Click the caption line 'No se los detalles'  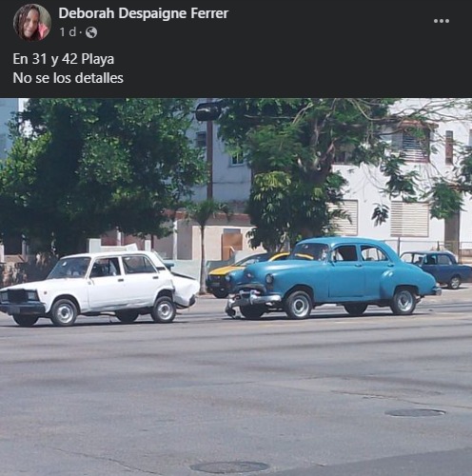tap(68, 78)
